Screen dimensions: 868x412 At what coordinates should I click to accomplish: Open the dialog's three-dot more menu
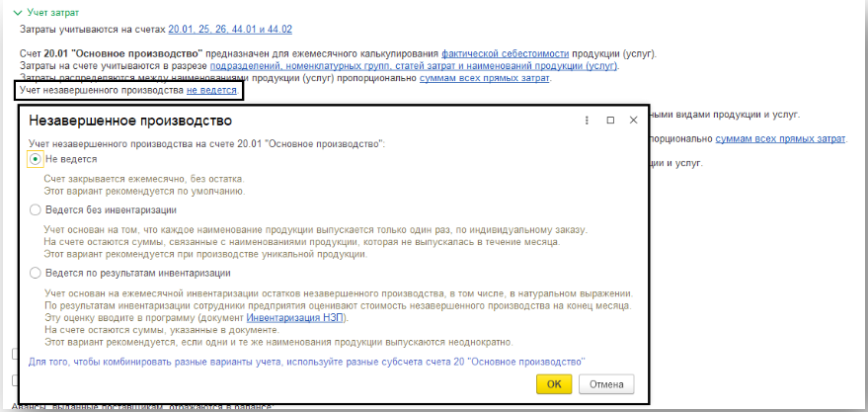587,120
